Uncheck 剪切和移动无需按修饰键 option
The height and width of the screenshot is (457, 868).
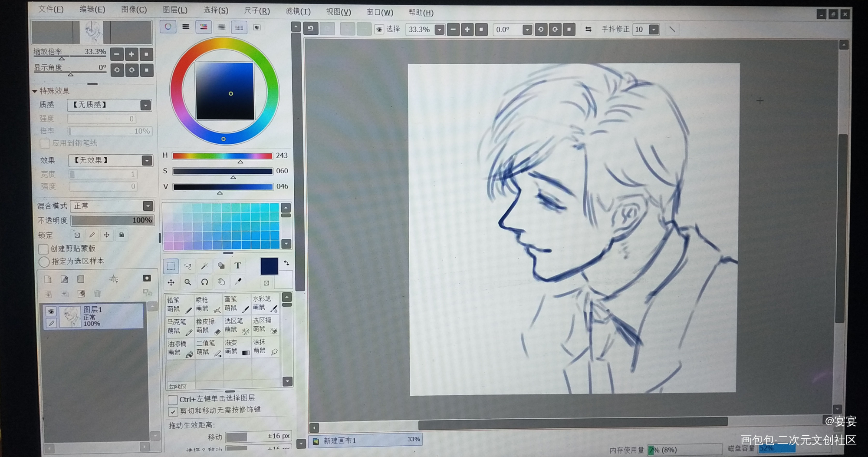click(173, 411)
